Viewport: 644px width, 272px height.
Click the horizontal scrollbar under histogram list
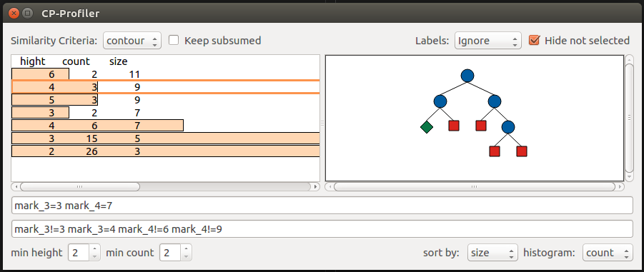(x=166, y=186)
